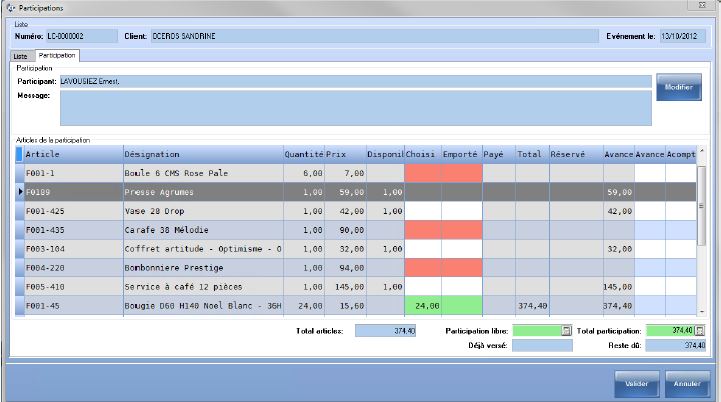Open calculator beside Total participation field
The height and width of the screenshot is (402, 721).
(x=699, y=330)
